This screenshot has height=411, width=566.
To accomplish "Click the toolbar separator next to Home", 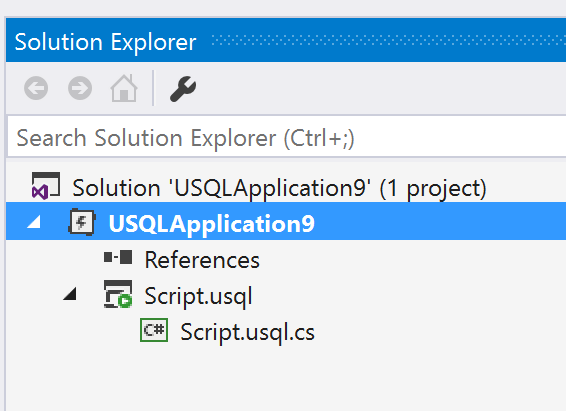I will click(x=153, y=88).
